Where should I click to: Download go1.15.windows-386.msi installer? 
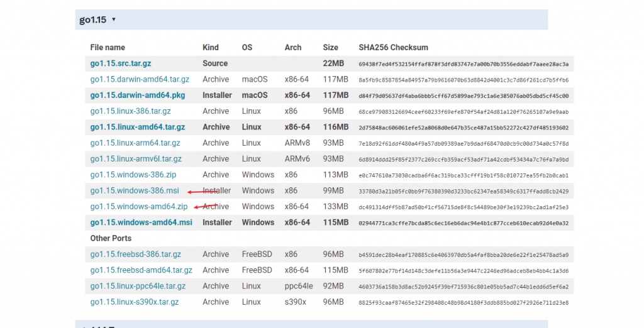point(135,191)
